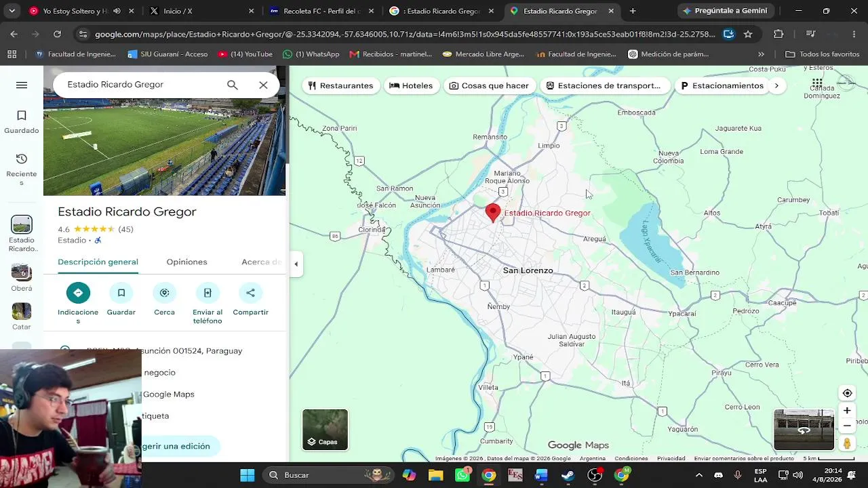Image resolution: width=868 pixels, height=488 pixels.
Task: Switch to the Yo Estoy Soltero tab
Action: 81,11
